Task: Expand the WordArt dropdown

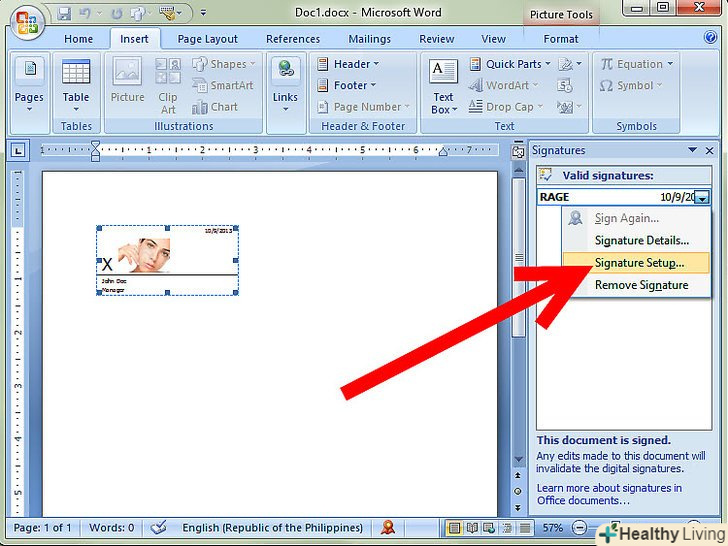Action: [535, 85]
